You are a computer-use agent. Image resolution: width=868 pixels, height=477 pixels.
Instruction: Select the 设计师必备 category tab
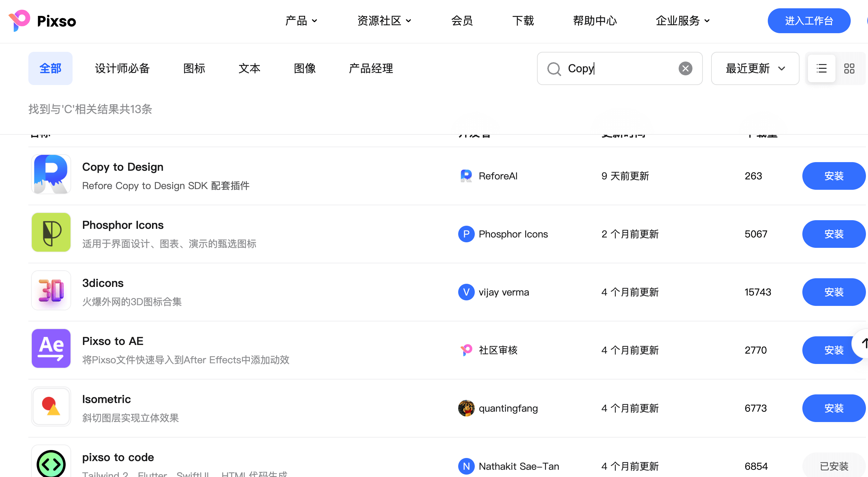coord(122,68)
